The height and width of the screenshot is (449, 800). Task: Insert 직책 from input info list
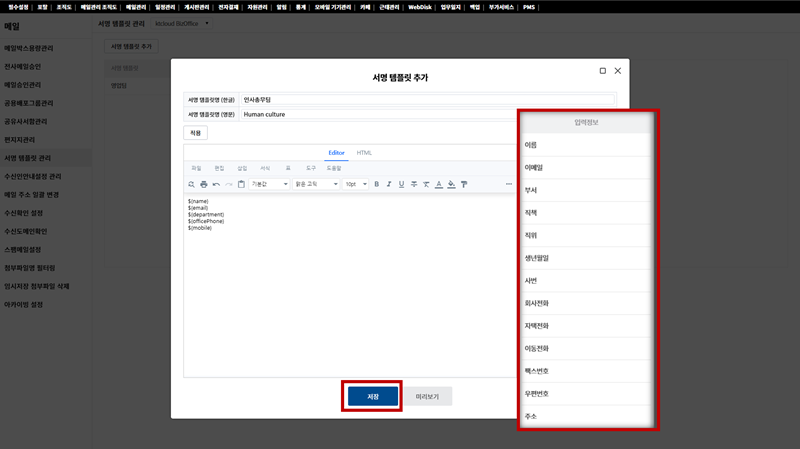coord(586,213)
